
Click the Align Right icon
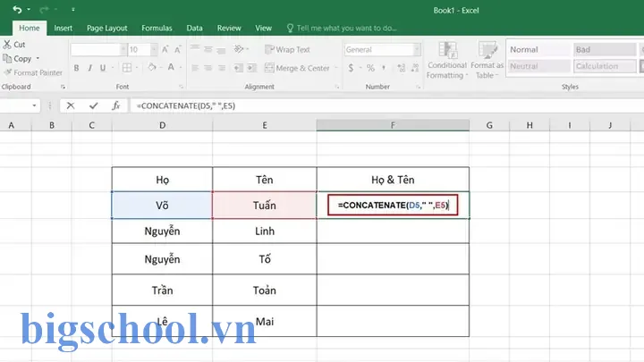point(222,68)
